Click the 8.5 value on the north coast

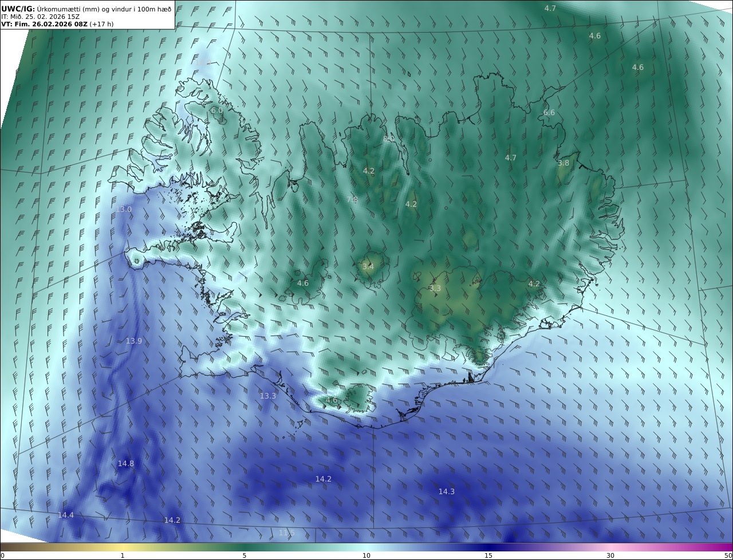[x=389, y=138]
